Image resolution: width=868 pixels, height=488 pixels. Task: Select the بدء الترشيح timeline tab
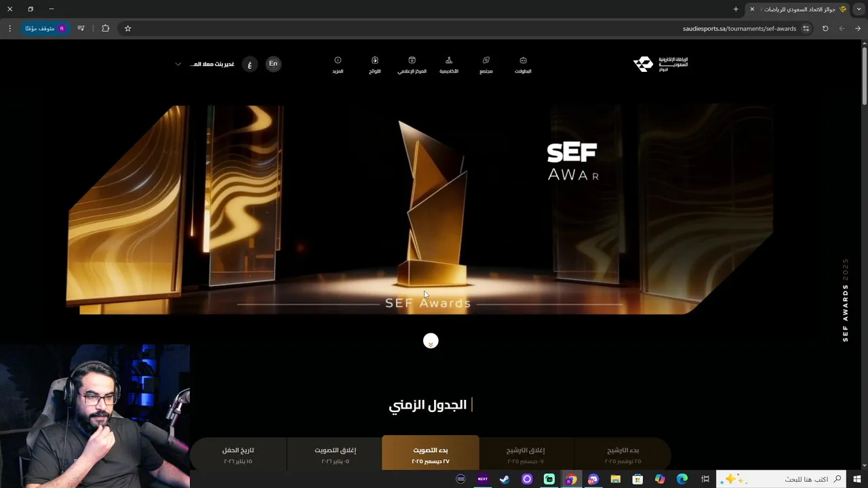[623, 453]
